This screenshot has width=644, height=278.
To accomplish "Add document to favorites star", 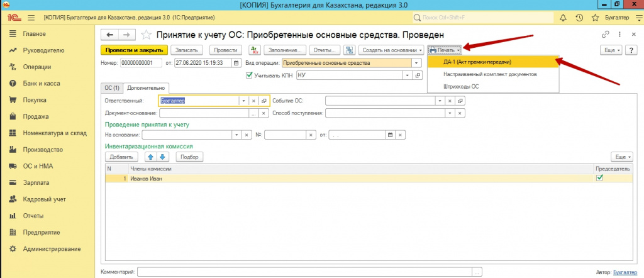I will tap(146, 35).
